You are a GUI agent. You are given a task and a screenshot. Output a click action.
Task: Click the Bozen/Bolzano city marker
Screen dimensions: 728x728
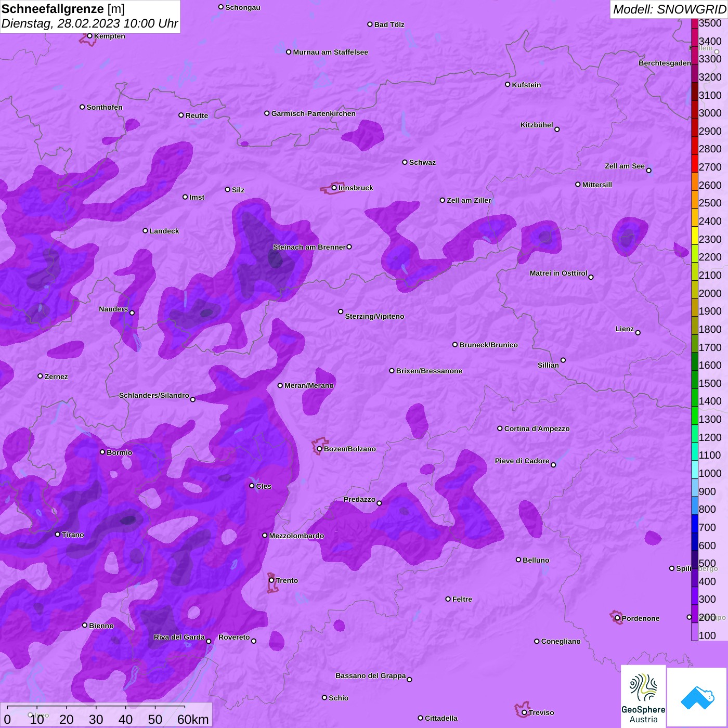click(x=320, y=449)
